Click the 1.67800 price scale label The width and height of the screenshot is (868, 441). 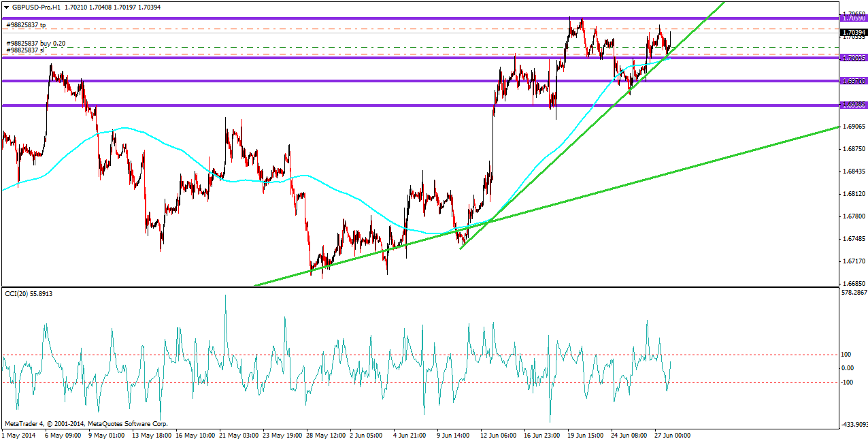853,216
